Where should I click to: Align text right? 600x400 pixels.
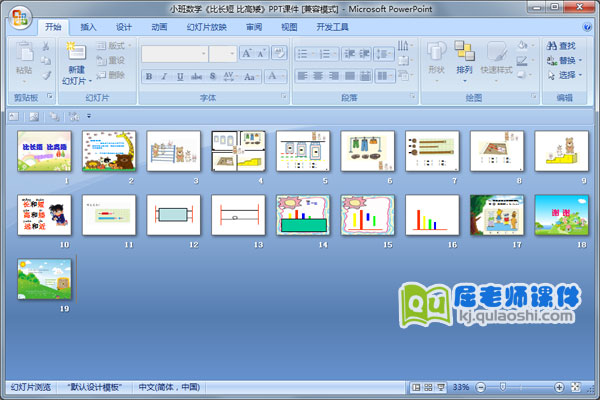click(334, 76)
